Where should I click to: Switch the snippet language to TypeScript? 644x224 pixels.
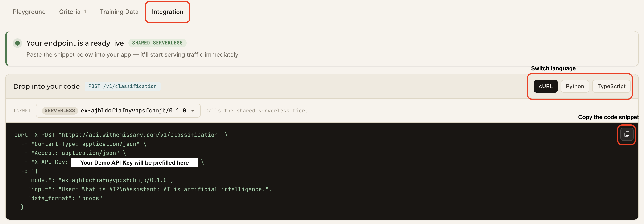[611, 86]
